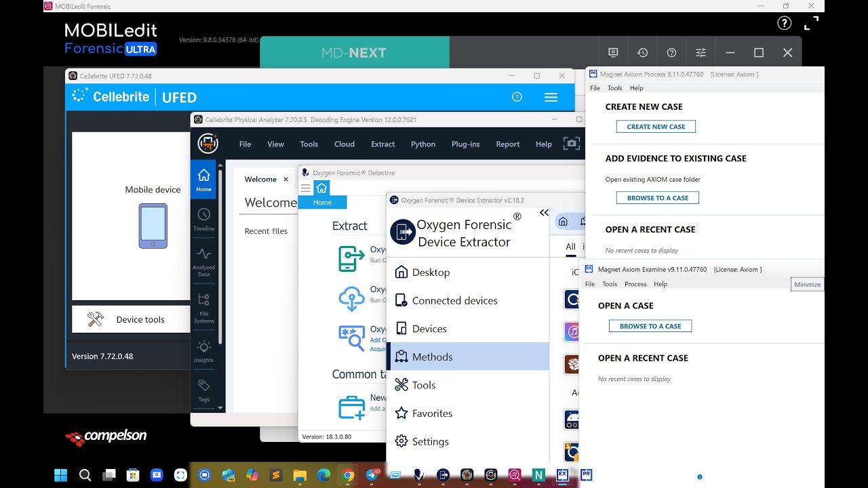Open the Python menu in Physical Analyzer

coord(423,144)
